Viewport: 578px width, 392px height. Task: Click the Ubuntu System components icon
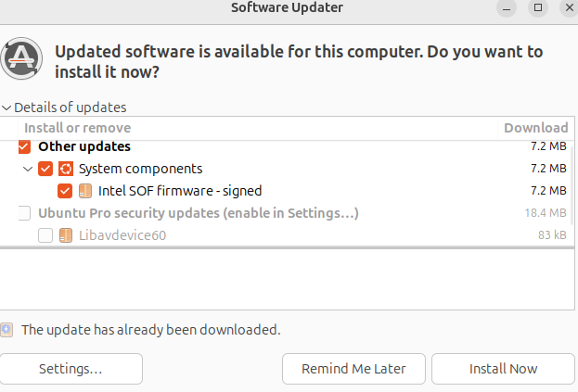coord(66,169)
